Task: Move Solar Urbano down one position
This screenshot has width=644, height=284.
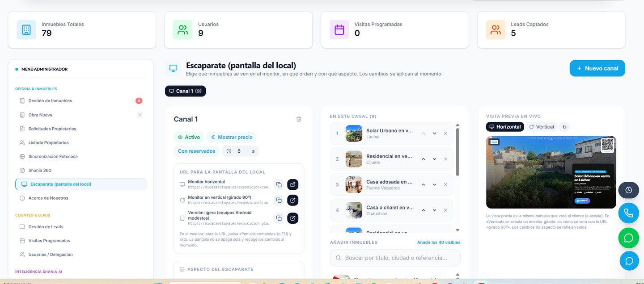Action: click(x=434, y=134)
